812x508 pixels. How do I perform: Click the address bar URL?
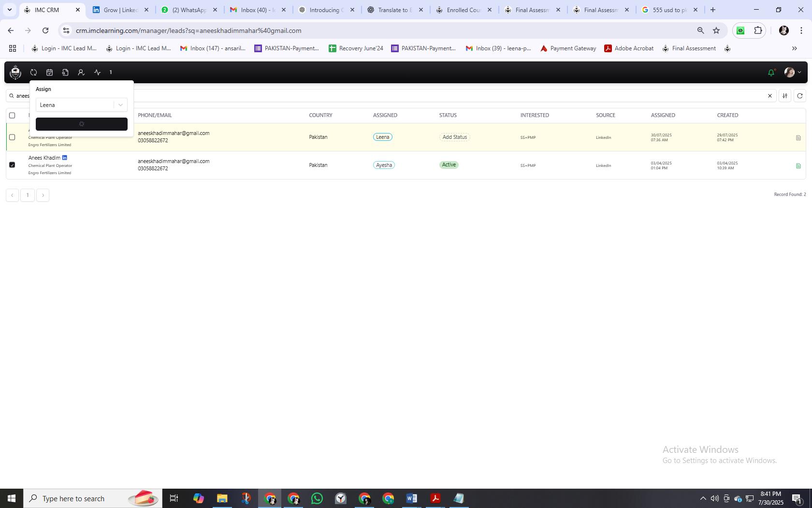click(188, 30)
